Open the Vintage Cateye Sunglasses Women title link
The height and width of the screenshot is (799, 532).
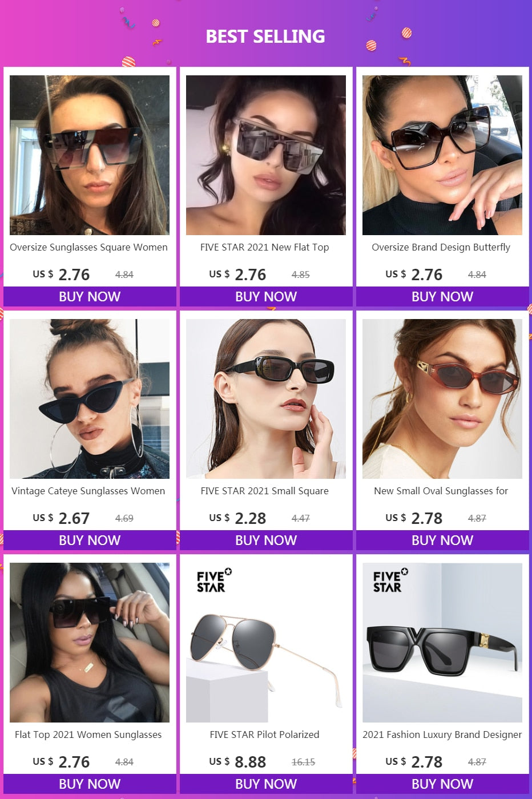click(x=88, y=491)
